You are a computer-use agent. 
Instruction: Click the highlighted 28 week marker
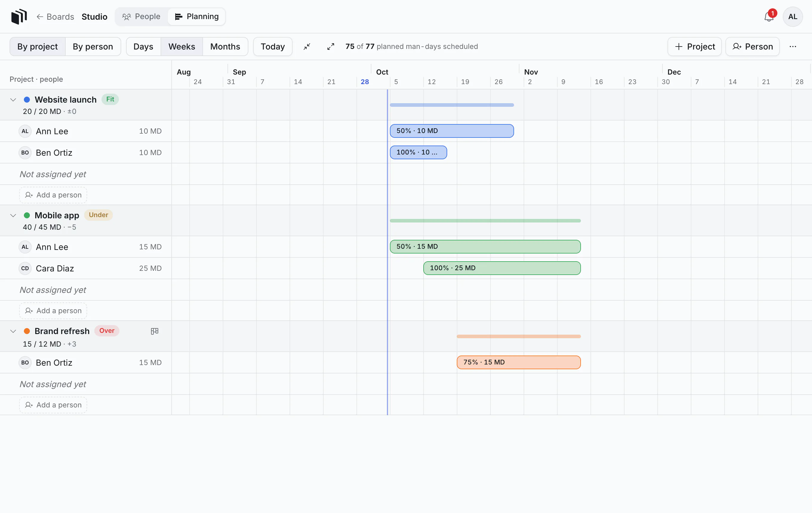[365, 82]
